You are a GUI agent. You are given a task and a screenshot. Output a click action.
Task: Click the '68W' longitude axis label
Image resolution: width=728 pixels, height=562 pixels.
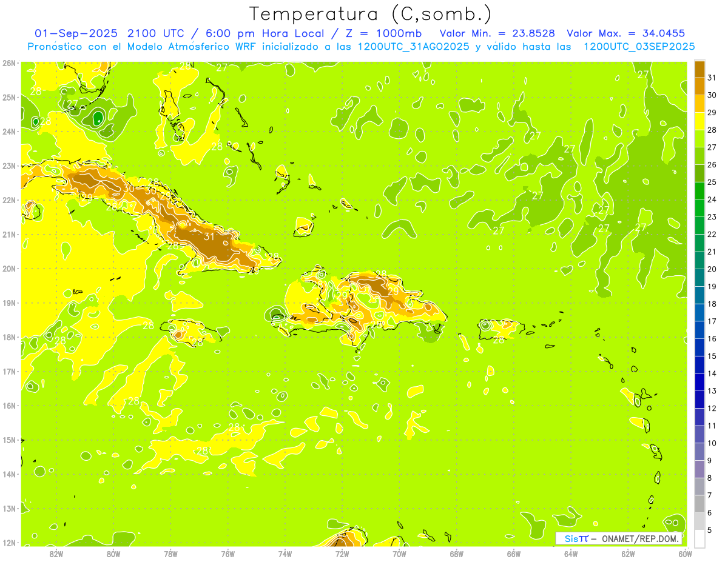point(457,554)
